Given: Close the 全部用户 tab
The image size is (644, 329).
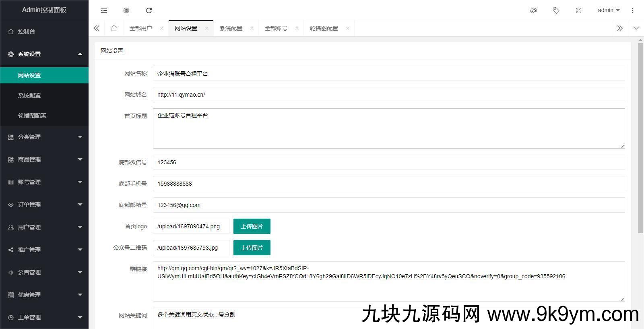Looking at the screenshot, I should tap(162, 28).
